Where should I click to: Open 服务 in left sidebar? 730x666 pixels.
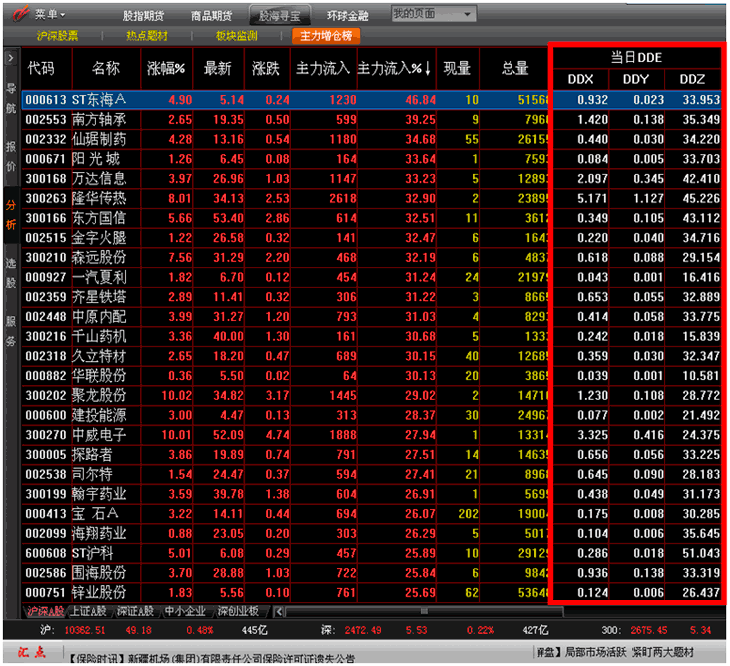11,331
